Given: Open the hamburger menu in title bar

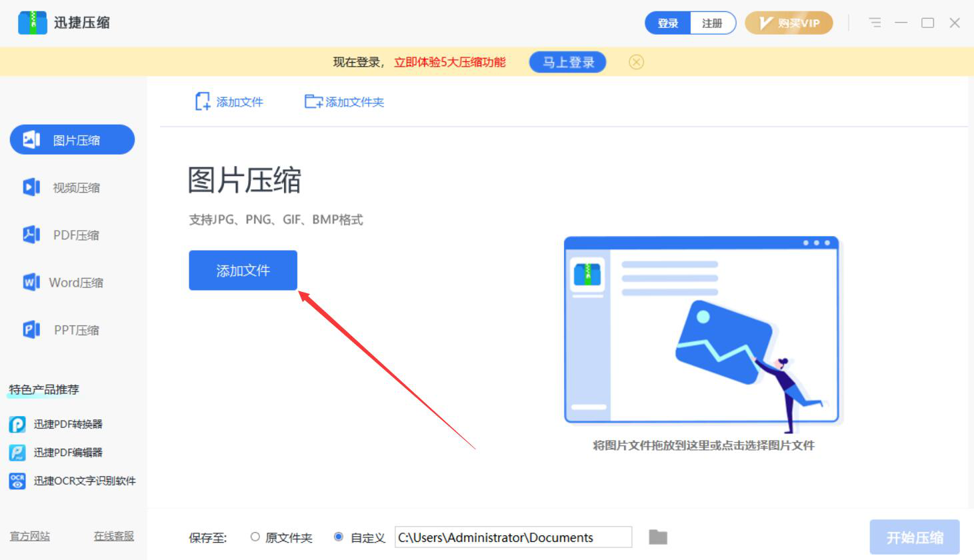Looking at the screenshot, I should pyautogui.click(x=875, y=23).
